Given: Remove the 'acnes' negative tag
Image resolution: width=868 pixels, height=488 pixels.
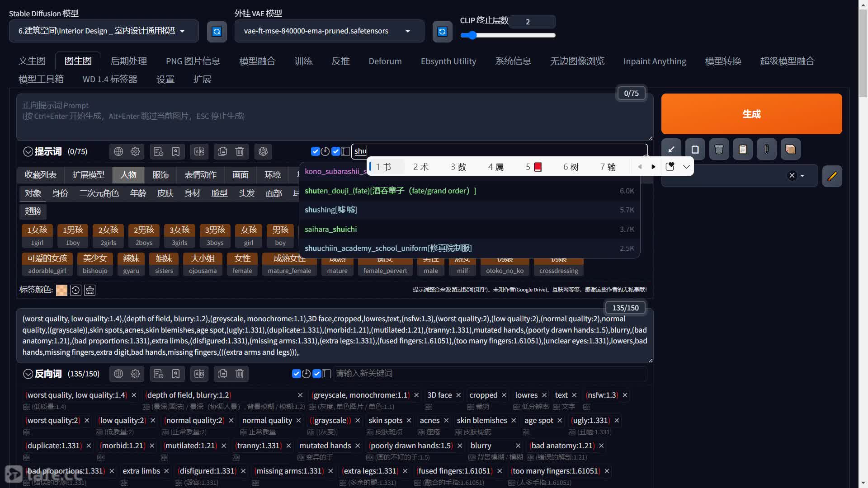Looking at the screenshot, I should point(446,421).
